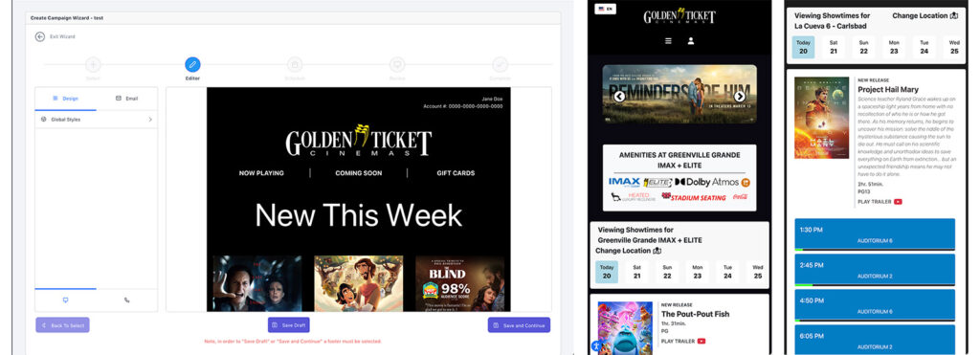The width and height of the screenshot is (980, 355).
Task: Select Wed 25 in La Cueva 6 showtimes
Action: click(x=954, y=48)
